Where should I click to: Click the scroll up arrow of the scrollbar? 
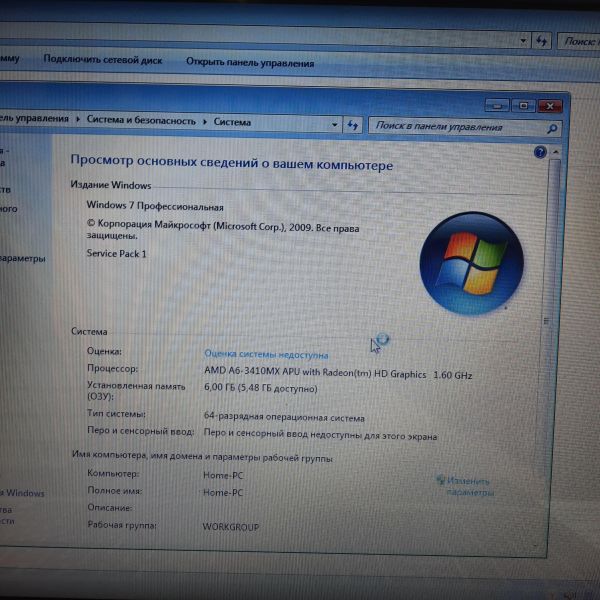[555, 153]
